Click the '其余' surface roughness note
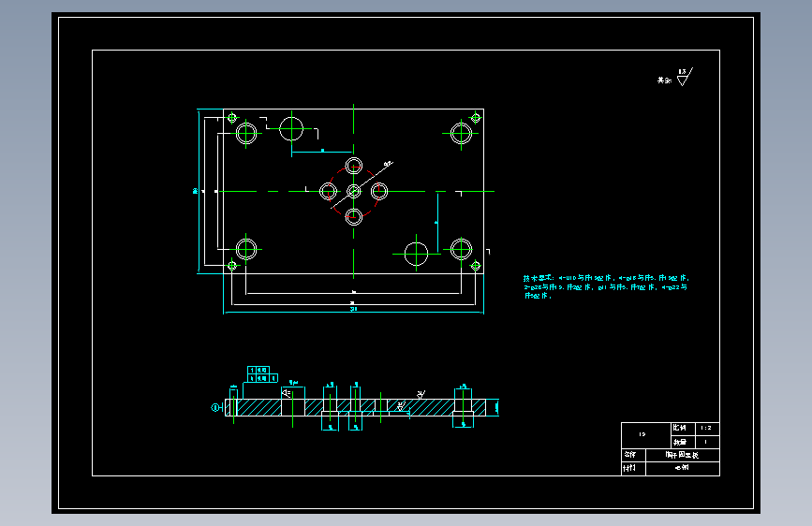 [664, 80]
